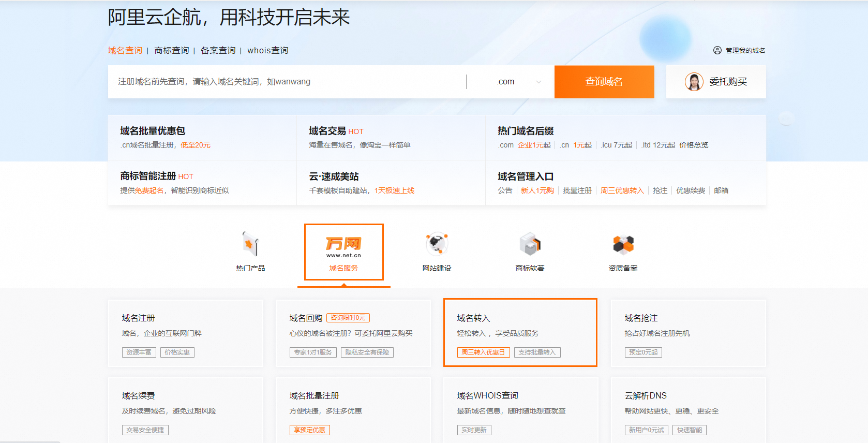
Task: Click the 享预定优惠 tag
Action: [x=309, y=430]
